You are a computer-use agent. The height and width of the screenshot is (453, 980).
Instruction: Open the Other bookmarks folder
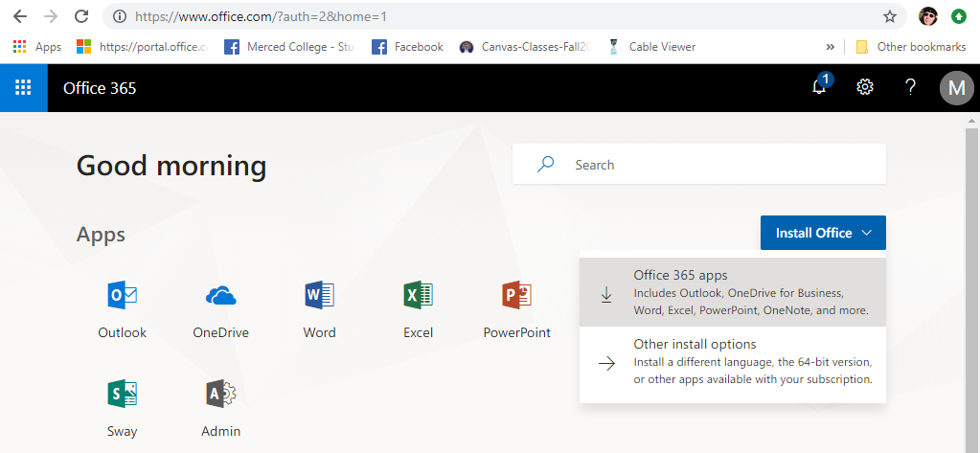pos(911,47)
